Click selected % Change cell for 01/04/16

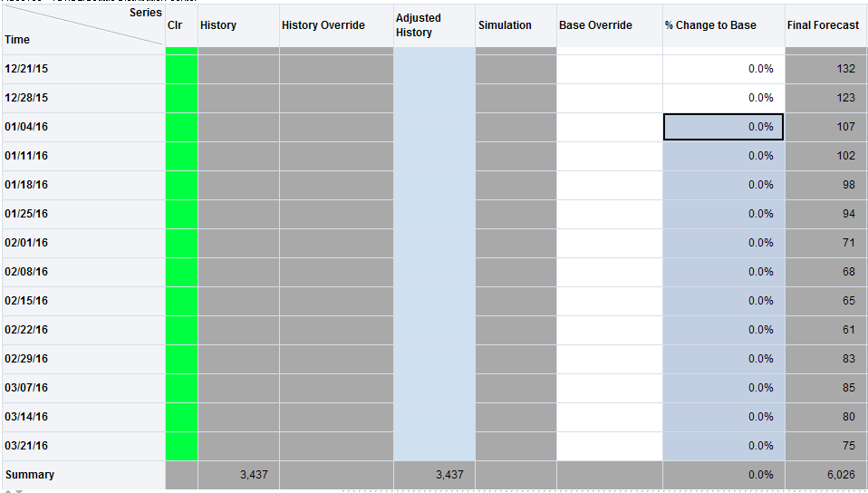coord(724,127)
